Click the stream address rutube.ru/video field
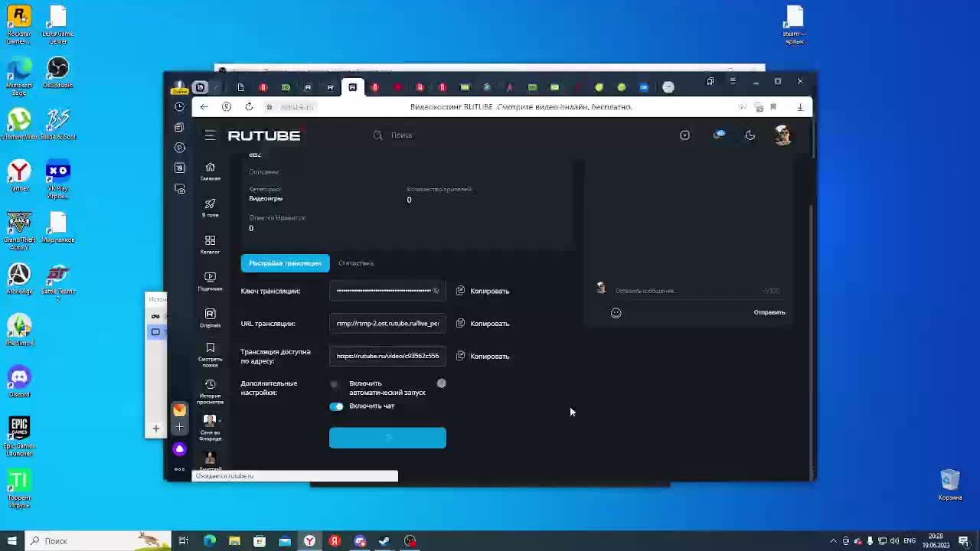Screen dimensions: 980x551 pos(387,356)
